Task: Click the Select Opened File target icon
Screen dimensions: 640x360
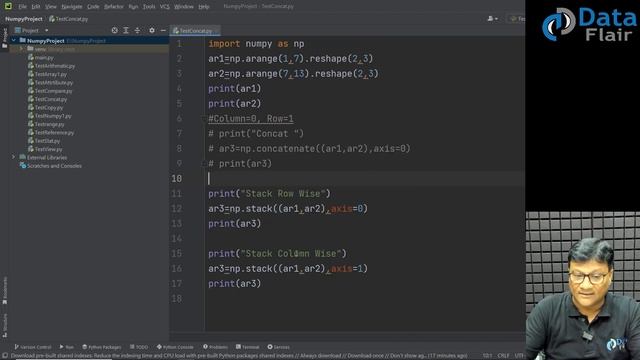Action: (x=115, y=30)
